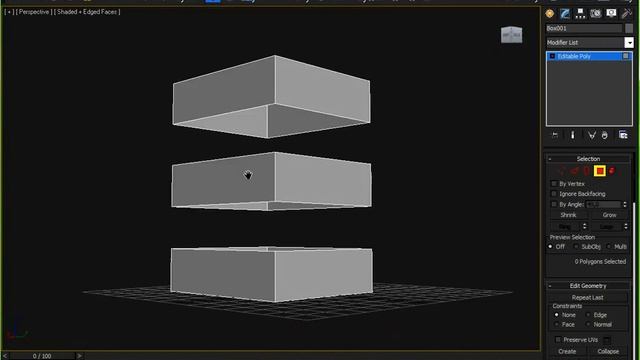
Task: Select Preview Selection Off radio button
Action: click(x=550, y=247)
